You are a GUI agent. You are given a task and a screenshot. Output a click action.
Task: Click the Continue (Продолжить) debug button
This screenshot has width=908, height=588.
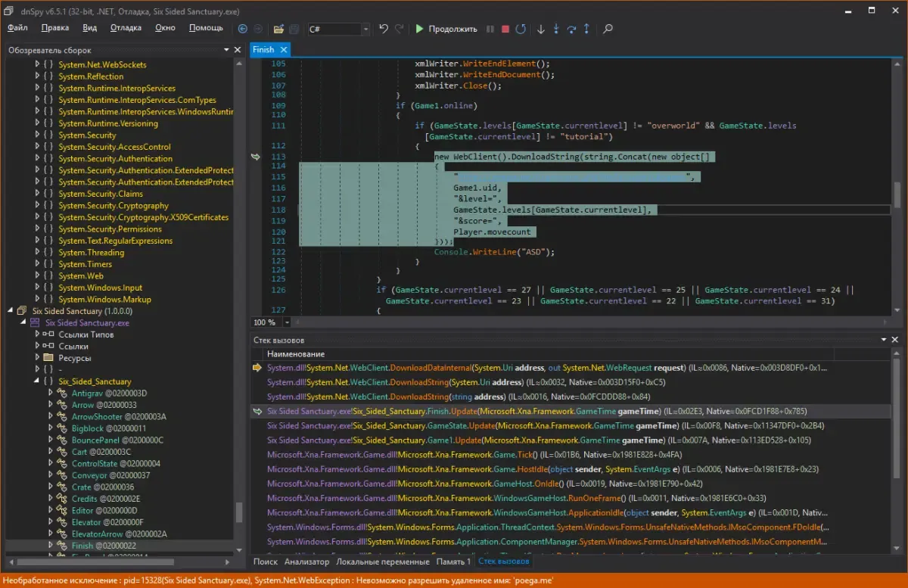446,29
